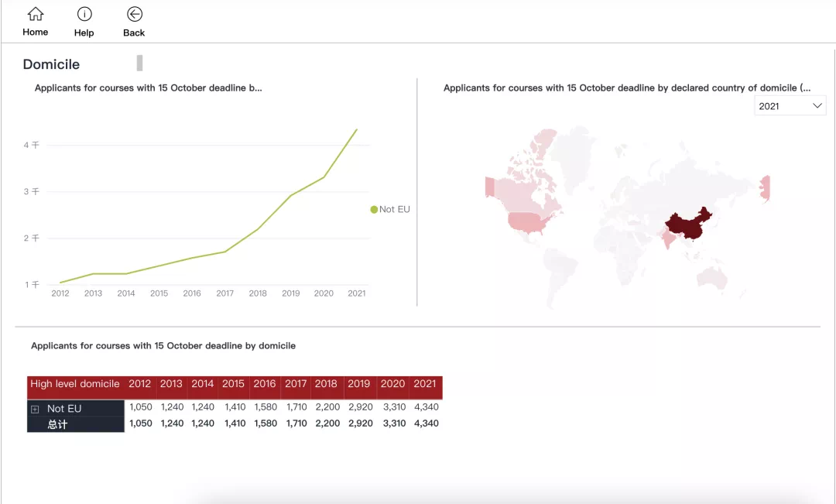The width and height of the screenshot is (836, 504).
Task: Click the 2015 table column header
Action: pyautogui.click(x=234, y=383)
